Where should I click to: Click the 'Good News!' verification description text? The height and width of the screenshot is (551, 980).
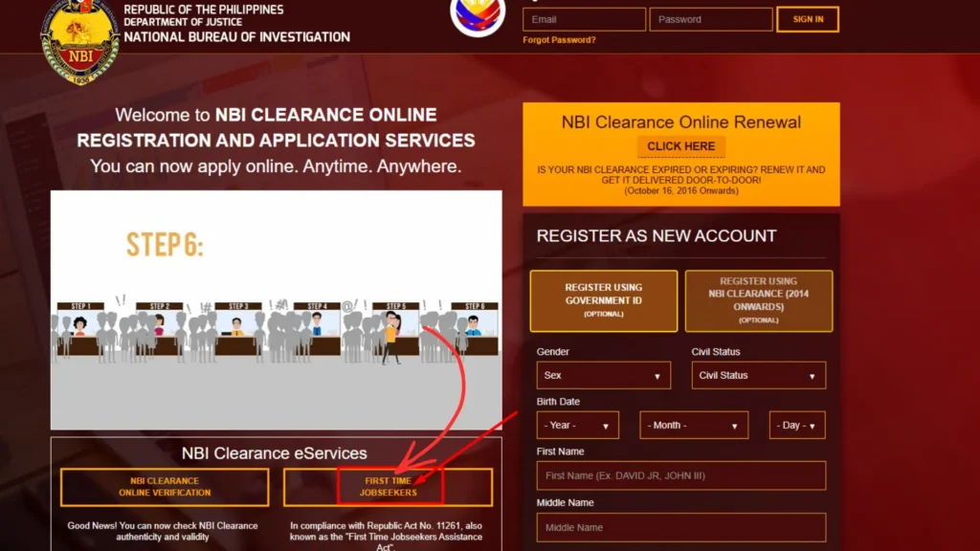pos(163,531)
